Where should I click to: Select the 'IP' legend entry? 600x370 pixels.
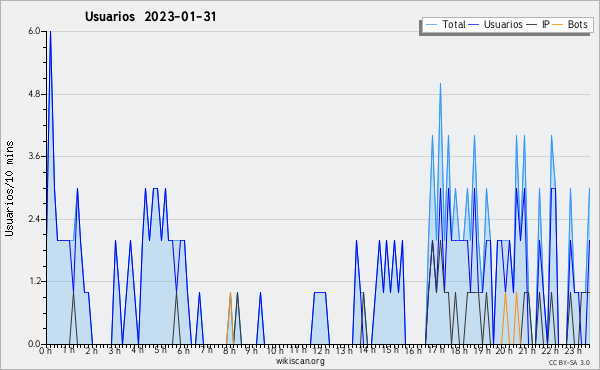pos(545,24)
